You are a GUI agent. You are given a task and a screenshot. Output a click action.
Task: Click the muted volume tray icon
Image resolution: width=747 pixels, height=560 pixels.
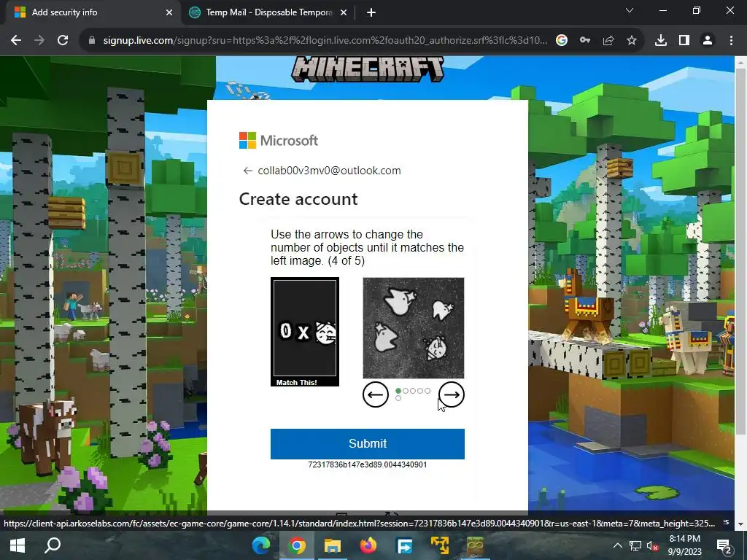point(652,545)
